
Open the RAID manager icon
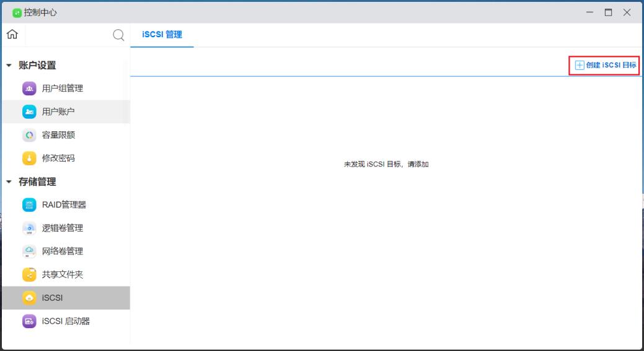[30, 205]
